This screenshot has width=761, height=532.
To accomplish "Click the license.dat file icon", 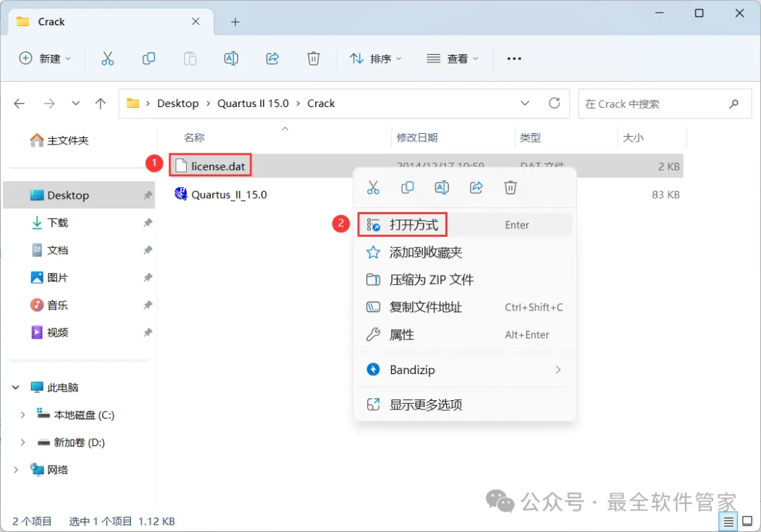I will pyautogui.click(x=181, y=166).
